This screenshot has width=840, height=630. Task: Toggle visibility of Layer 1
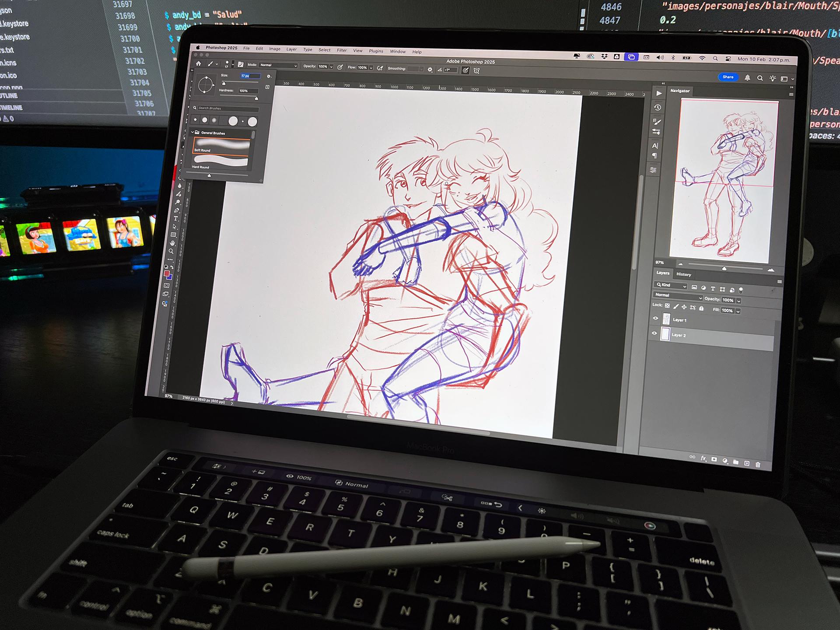coord(655,318)
